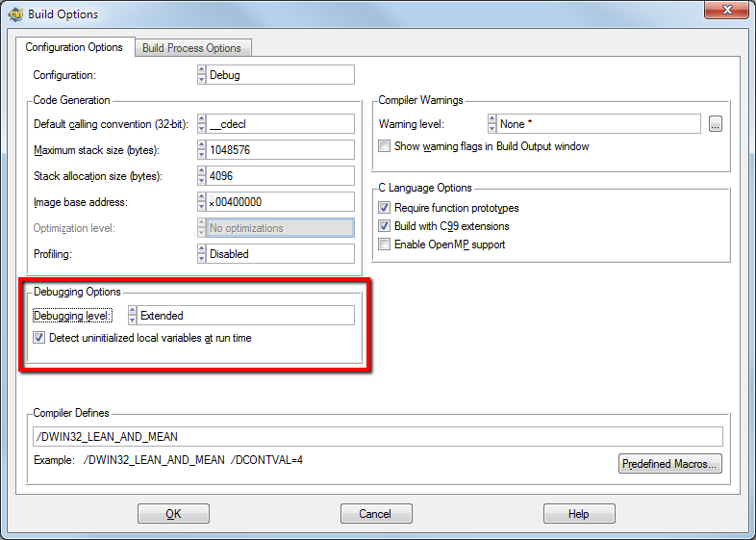Click the Configuration ring selector arrows
The image size is (756, 540).
coord(201,75)
